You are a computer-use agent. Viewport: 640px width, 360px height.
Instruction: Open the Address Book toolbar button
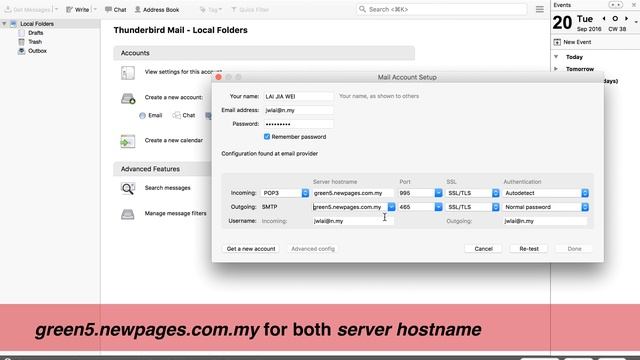[x=157, y=9]
